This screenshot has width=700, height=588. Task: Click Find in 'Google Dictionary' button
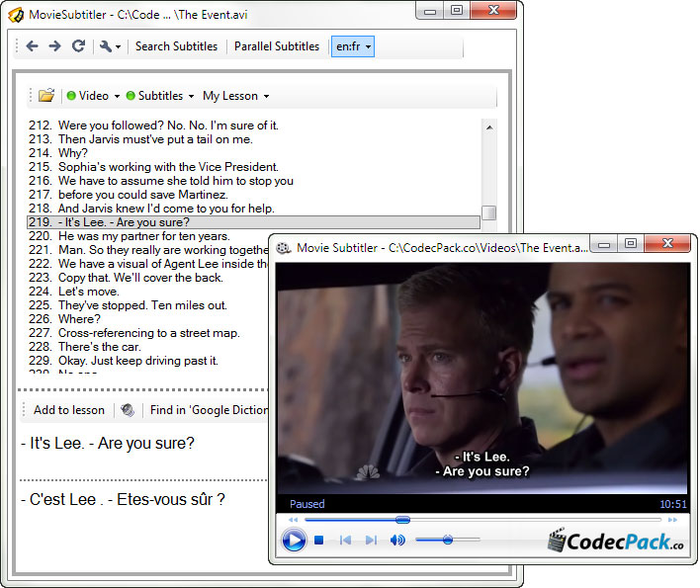[209, 410]
